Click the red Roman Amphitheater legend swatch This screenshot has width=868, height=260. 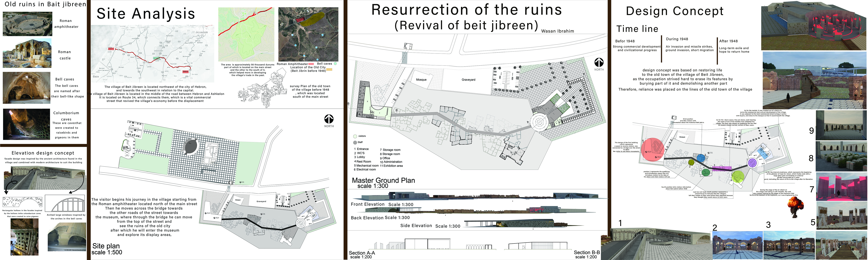point(311,64)
